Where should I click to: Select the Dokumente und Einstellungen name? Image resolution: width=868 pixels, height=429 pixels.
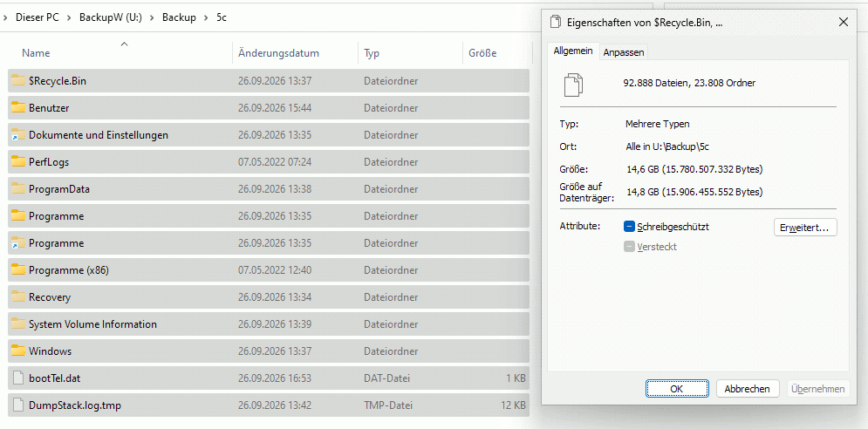[99, 135]
